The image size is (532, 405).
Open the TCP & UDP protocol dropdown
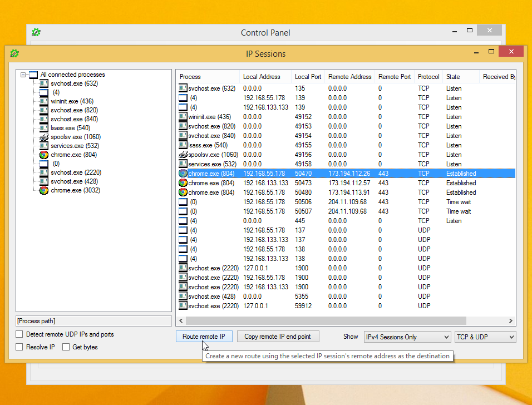[x=485, y=337]
